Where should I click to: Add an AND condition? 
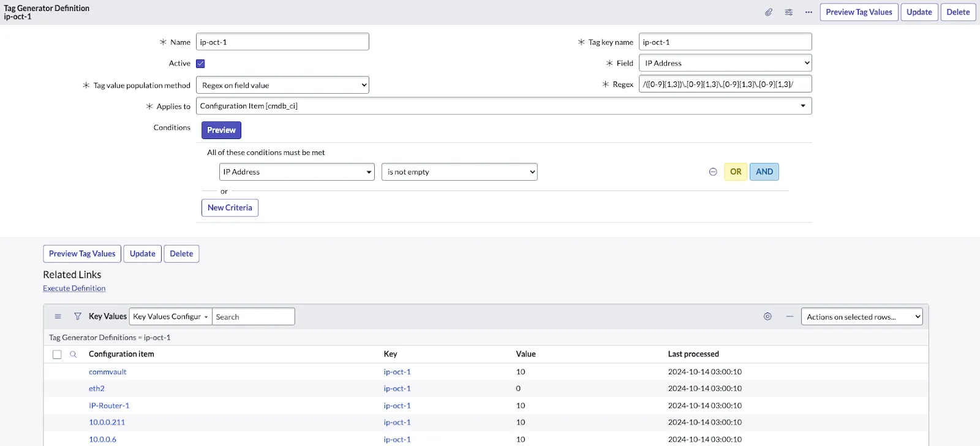(x=764, y=172)
